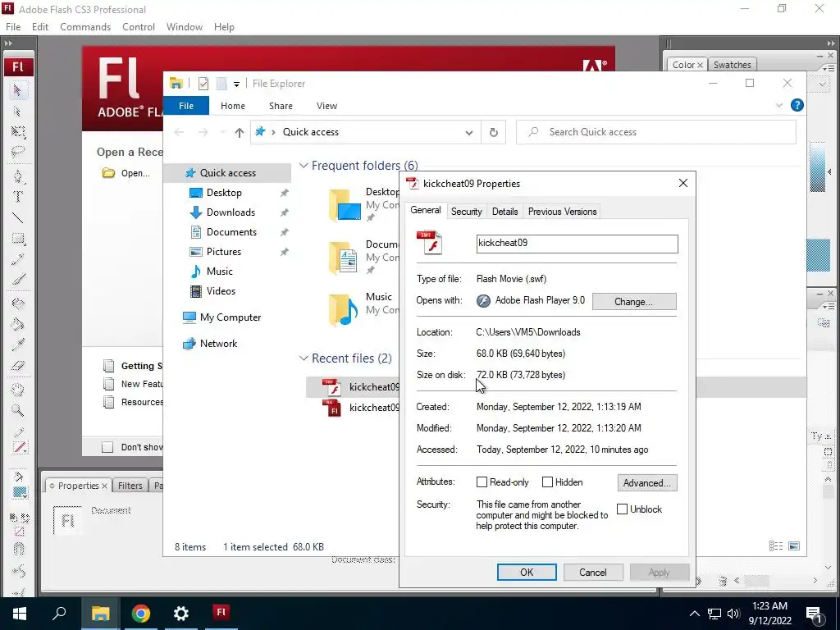
Task: Select the Pencil tool
Action: pyautogui.click(x=18, y=259)
